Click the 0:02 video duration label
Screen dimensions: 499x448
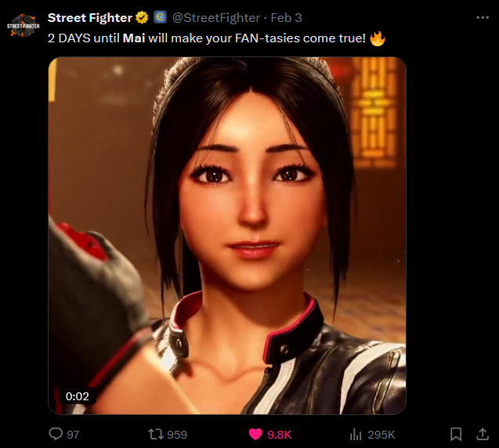(x=78, y=396)
